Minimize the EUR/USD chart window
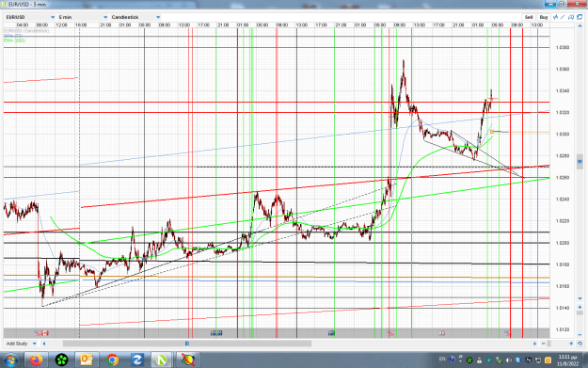The image size is (588, 368). pyautogui.click(x=550, y=4)
